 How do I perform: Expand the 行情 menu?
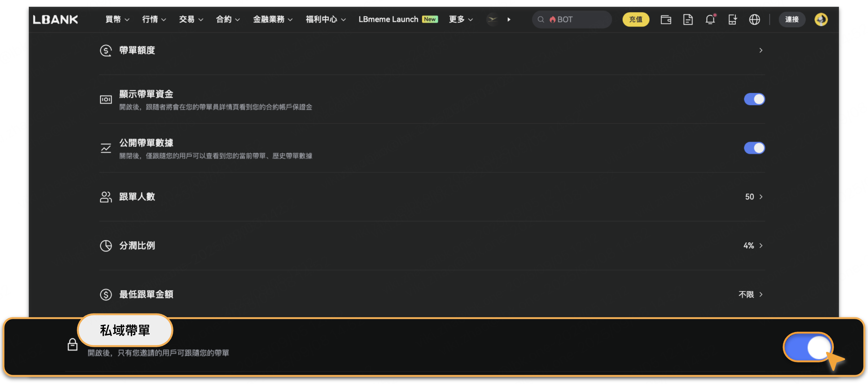[x=154, y=20]
